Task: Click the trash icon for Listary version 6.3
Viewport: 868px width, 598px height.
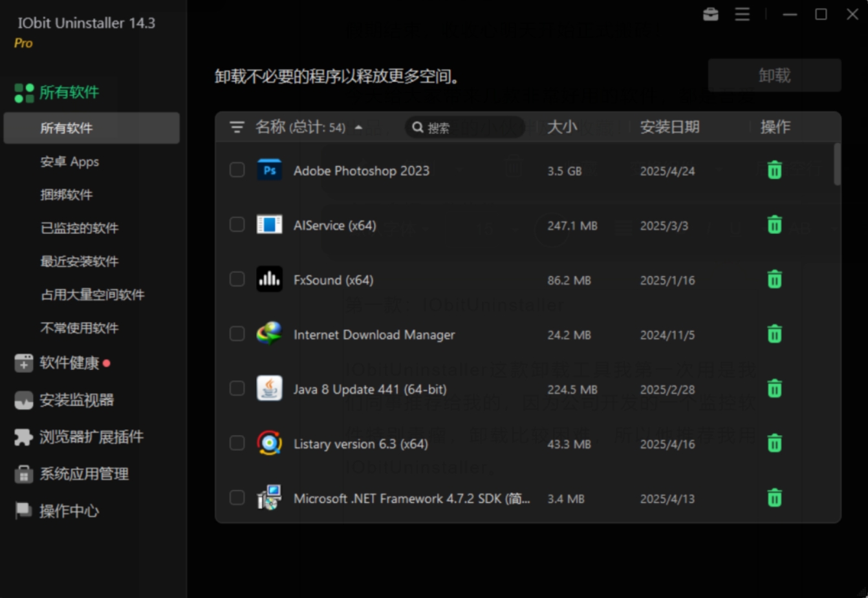Action: (774, 443)
